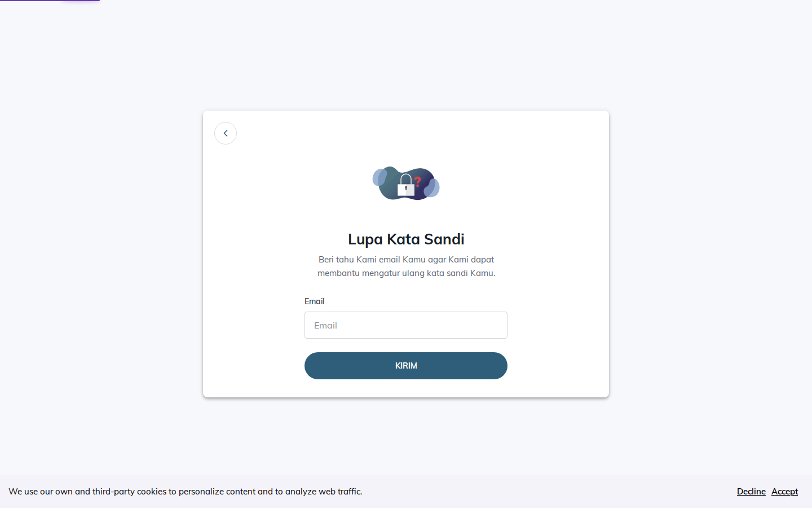Go back using the chevron arrow button

point(226,133)
